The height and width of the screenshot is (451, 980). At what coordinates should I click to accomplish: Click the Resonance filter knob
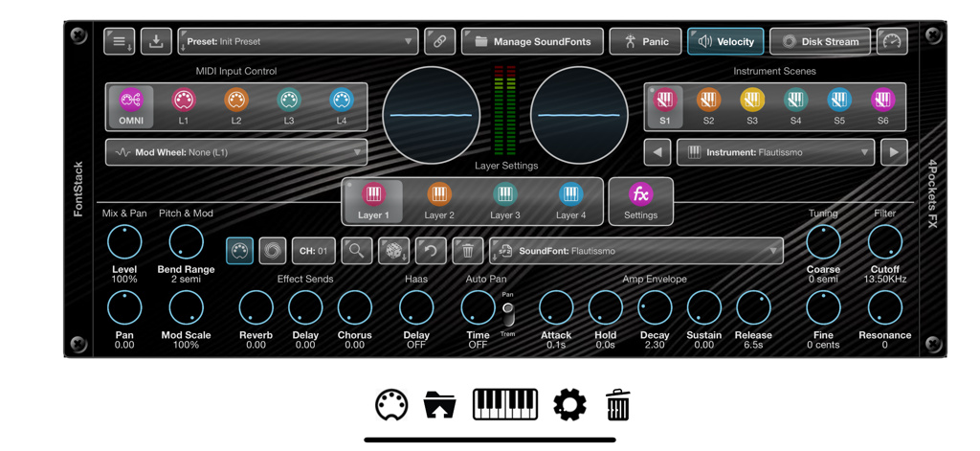(885, 307)
